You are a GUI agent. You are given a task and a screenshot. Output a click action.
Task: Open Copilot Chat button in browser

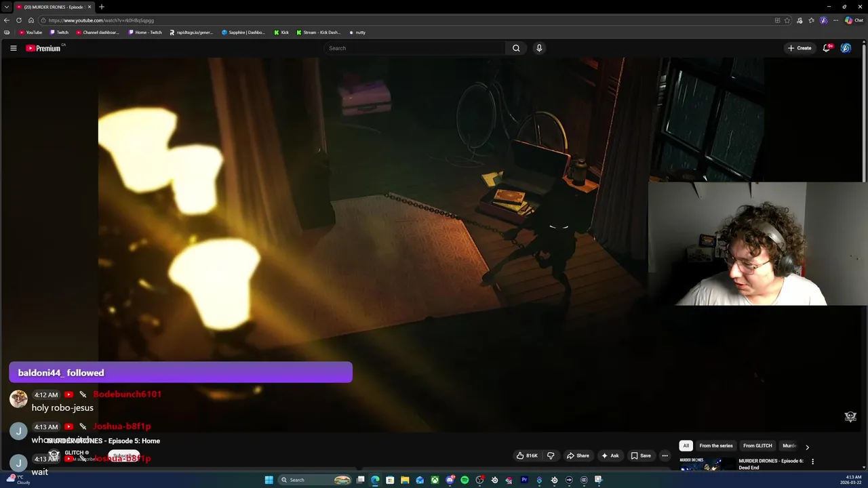click(x=854, y=20)
